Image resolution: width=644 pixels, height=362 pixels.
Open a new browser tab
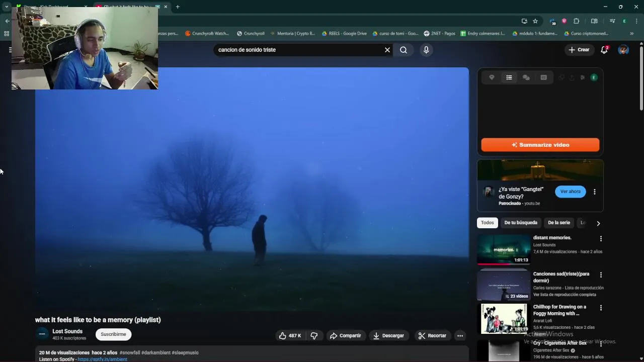click(x=178, y=7)
